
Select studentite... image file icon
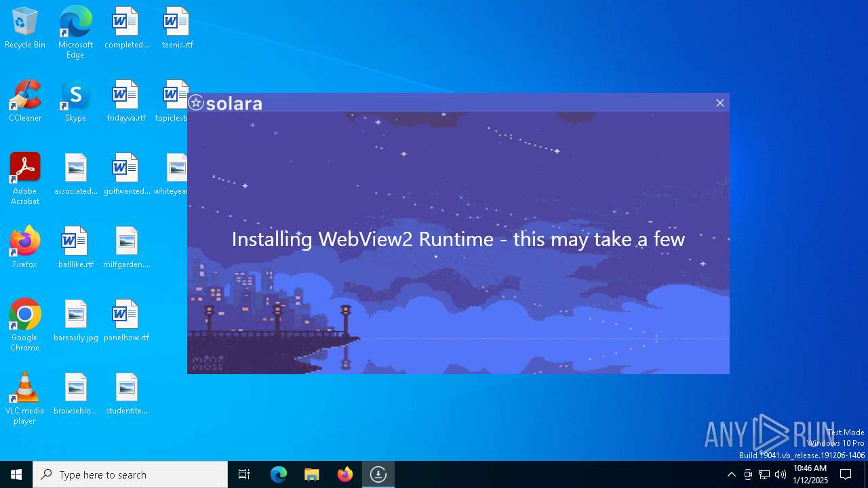tap(126, 394)
